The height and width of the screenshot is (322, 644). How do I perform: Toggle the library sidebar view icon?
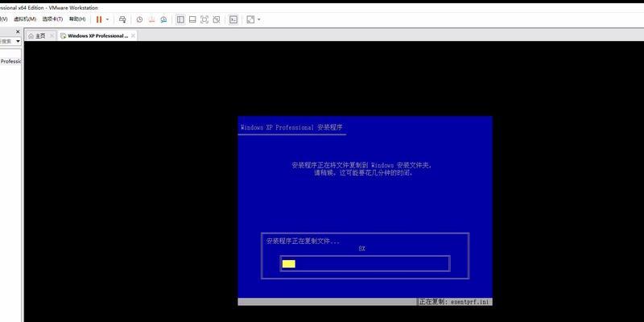(180, 19)
